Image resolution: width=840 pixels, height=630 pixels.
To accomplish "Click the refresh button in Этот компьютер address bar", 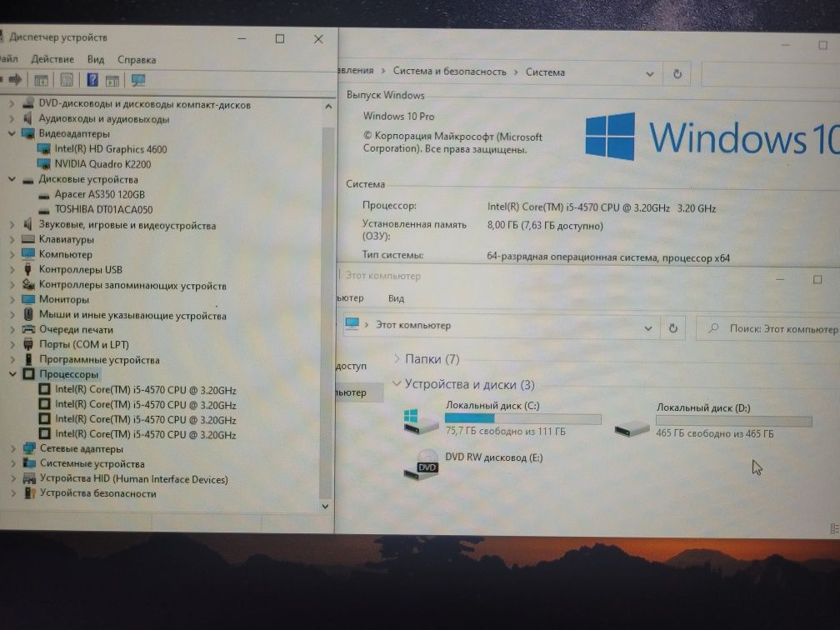I will click(672, 327).
